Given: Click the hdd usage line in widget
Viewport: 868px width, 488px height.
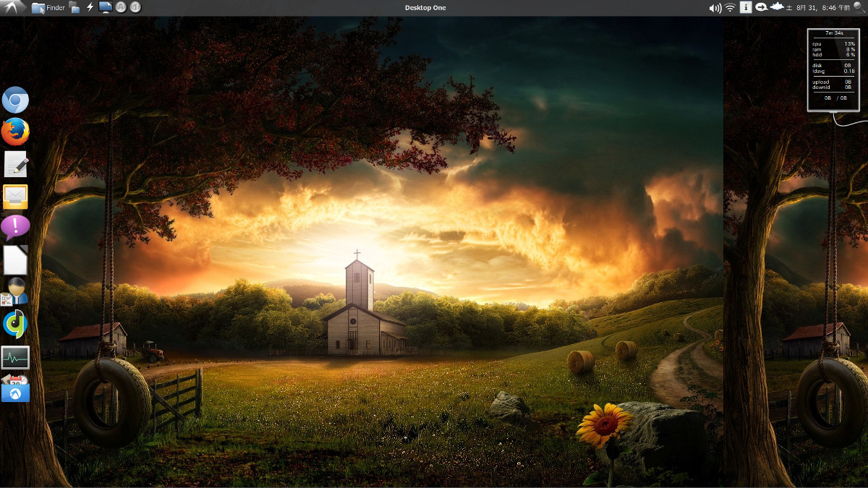Looking at the screenshot, I should tap(833, 54).
